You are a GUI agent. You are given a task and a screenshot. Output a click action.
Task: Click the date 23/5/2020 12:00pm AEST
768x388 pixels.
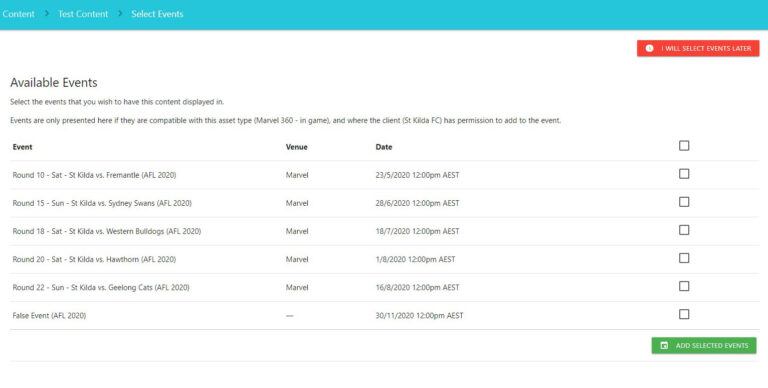417,175
